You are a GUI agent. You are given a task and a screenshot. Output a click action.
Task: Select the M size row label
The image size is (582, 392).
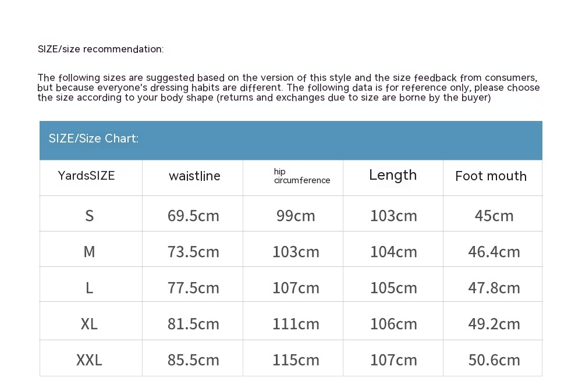pos(89,252)
